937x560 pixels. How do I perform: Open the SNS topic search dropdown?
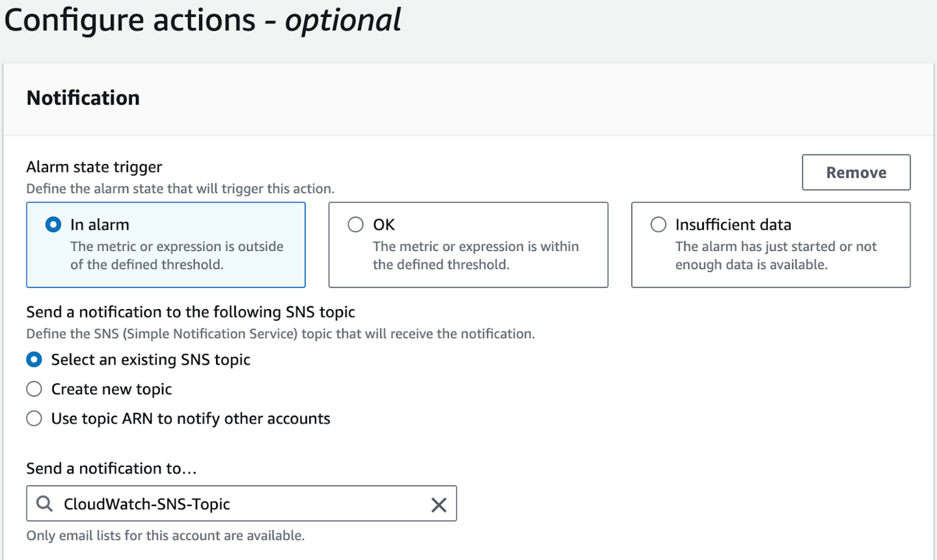(x=241, y=503)
